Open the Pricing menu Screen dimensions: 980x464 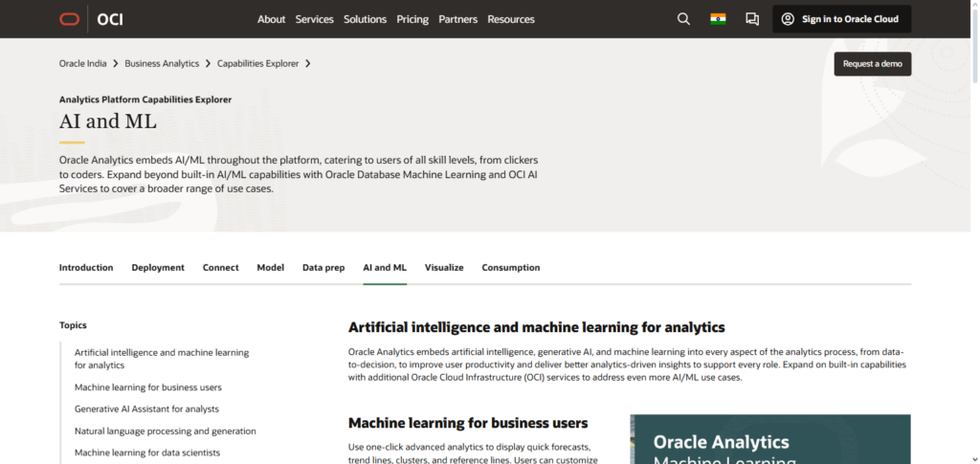coord(412,19)
